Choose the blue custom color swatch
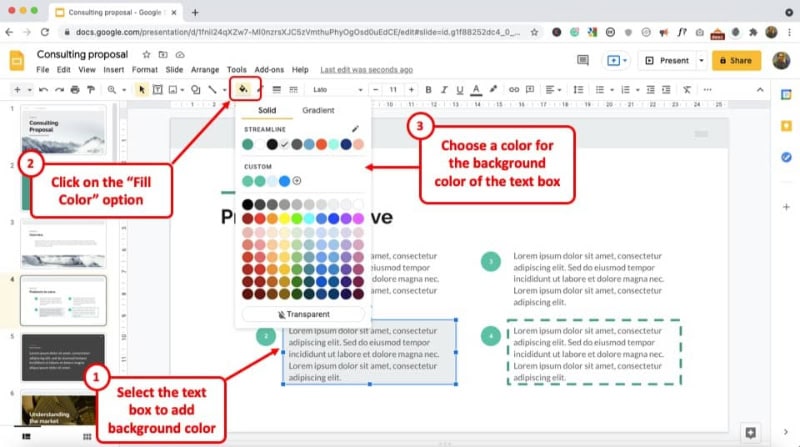Screen dimensions: 800x447 (x=285, y=181)
